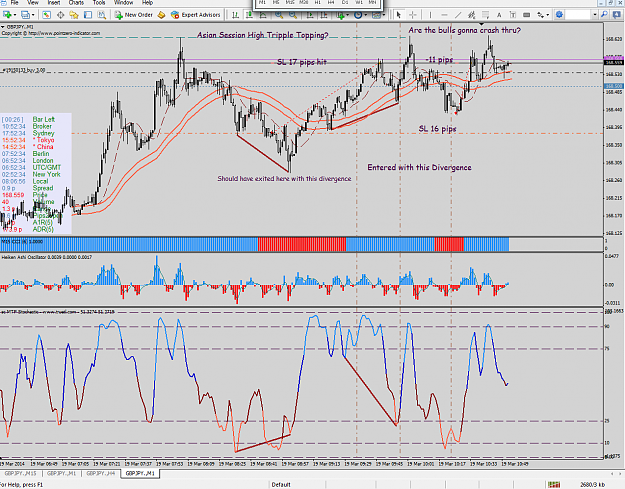
Task: Switch to Line Chart display
Action: tap(263, 15)
